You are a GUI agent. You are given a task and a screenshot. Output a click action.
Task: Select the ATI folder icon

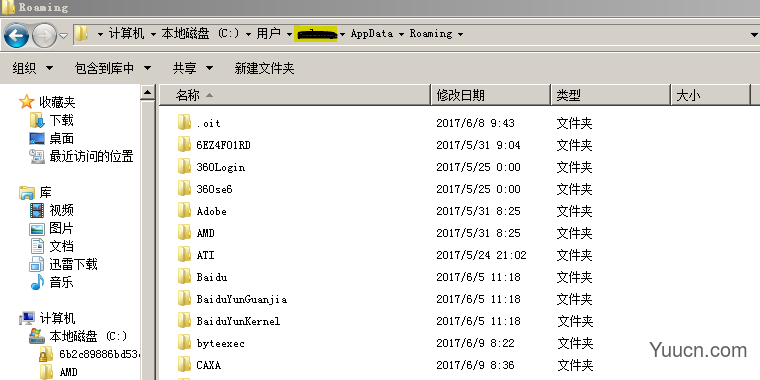184,254
